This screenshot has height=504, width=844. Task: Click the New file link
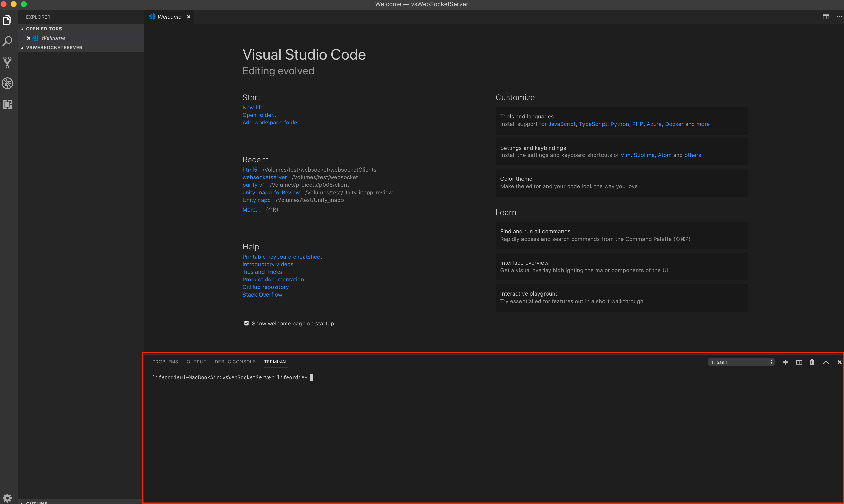(x=253, y=107)
